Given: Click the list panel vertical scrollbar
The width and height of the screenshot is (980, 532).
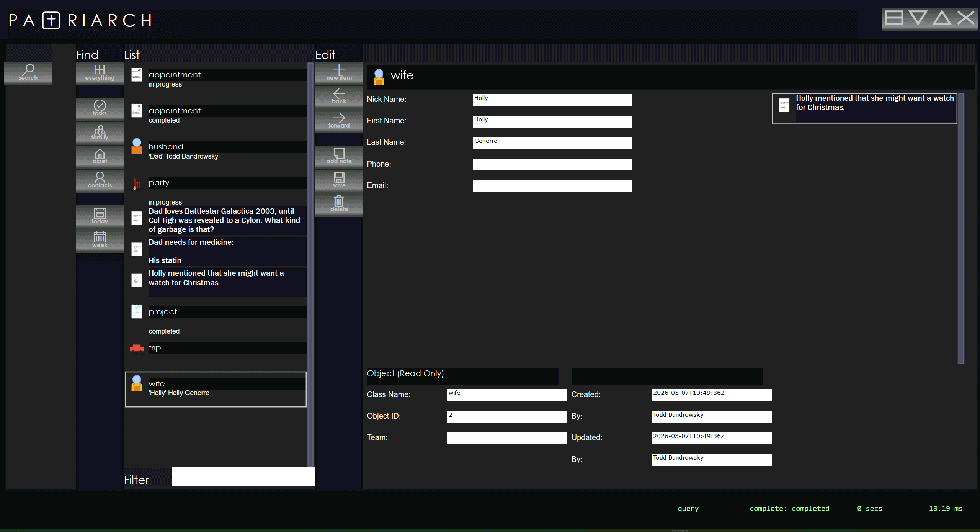Looking at the screenshot, I should (x=310, y=264).
